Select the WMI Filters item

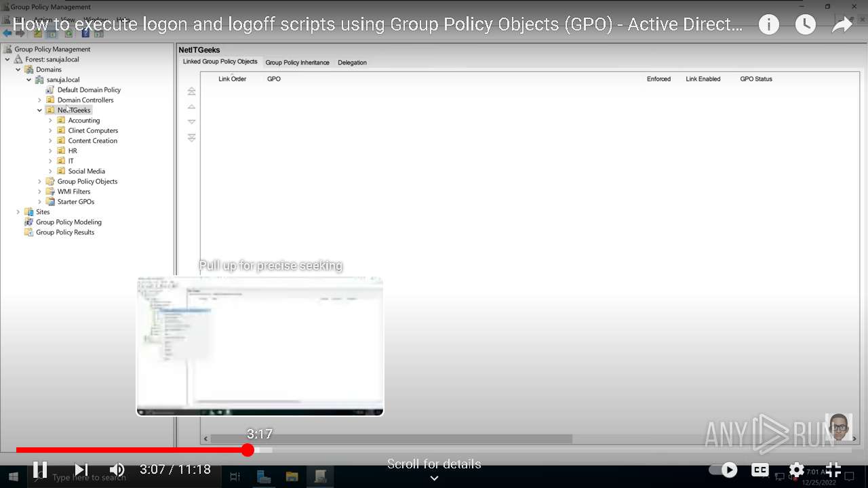pos(74,192)
